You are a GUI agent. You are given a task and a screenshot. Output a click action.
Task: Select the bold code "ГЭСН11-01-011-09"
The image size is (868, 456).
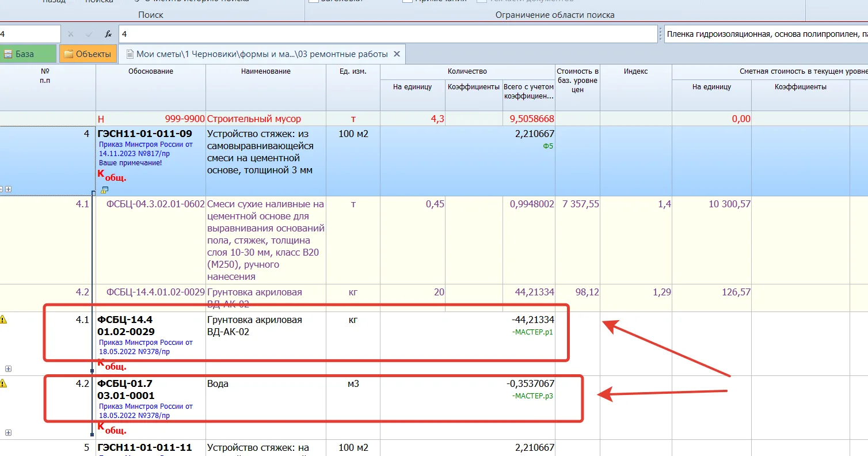145,134
